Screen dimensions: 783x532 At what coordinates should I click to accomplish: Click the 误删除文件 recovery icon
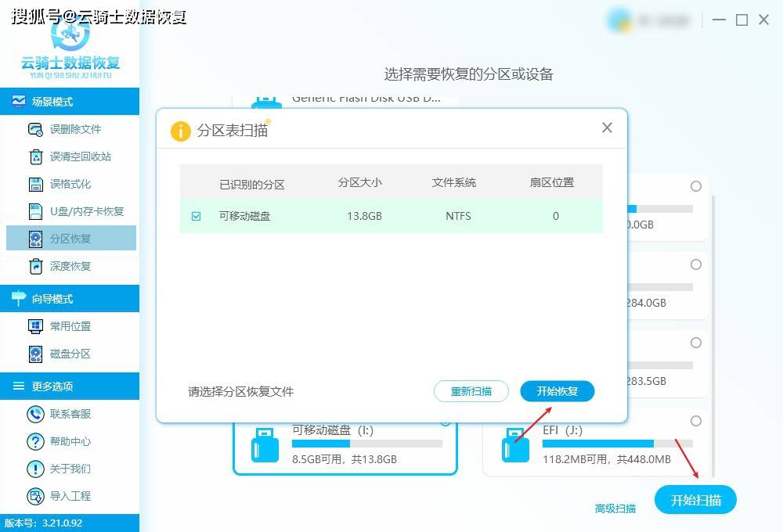(35, 129)
